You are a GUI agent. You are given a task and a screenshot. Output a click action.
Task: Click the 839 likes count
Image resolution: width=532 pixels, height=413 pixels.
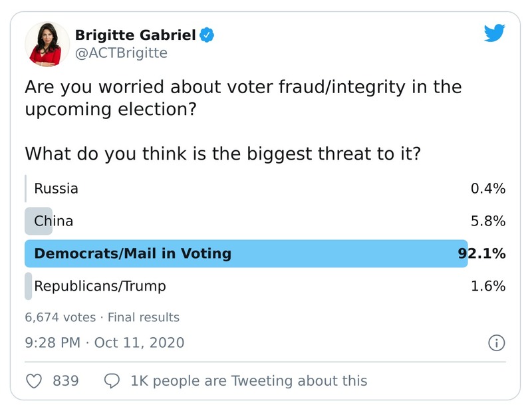click(66, 380)
